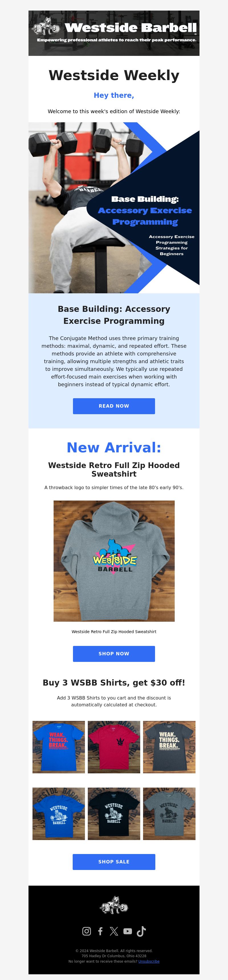
Task: Select the blue Westside Barbell bulldog shirt
Action: pyautogui.click(x=59, y=814)
